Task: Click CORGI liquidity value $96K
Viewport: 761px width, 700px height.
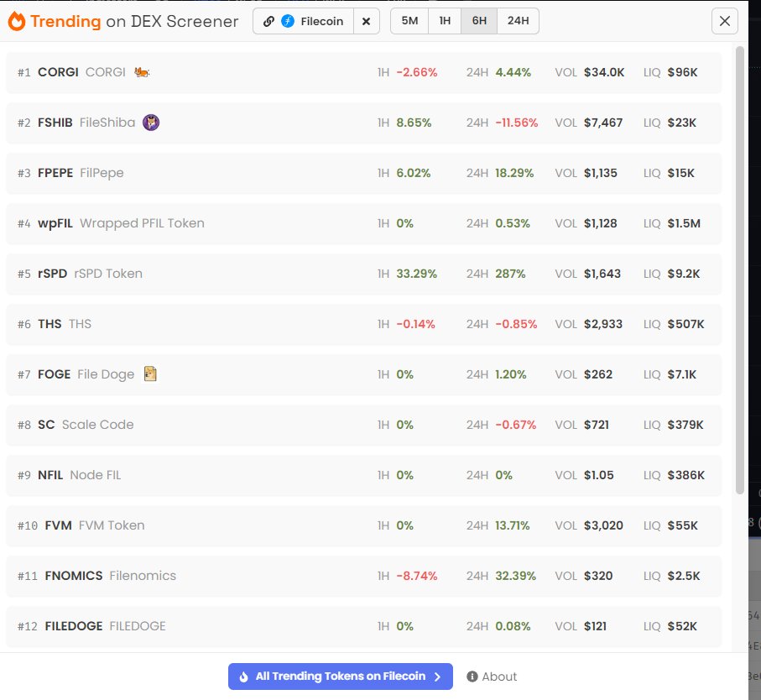Action: coord(682,72)
